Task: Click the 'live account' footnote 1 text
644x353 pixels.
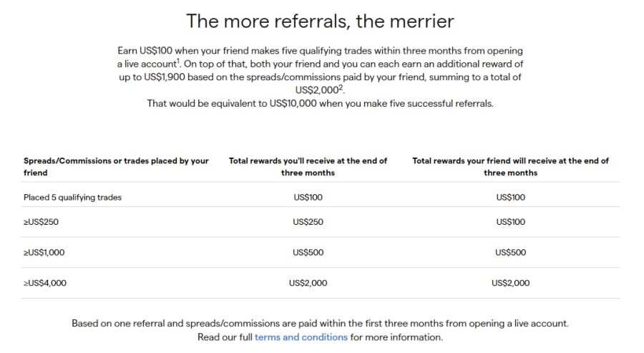Action: [x=149, y=64]
